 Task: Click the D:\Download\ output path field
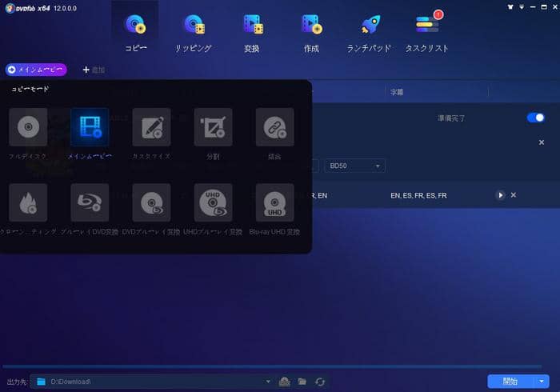point(150,382)
